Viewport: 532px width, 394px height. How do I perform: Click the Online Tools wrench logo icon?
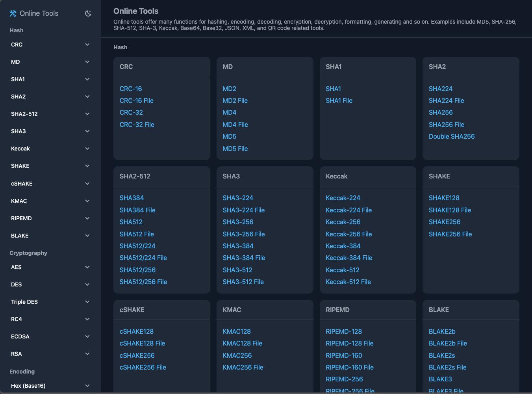pyautogui.click(x=13, y=13)
